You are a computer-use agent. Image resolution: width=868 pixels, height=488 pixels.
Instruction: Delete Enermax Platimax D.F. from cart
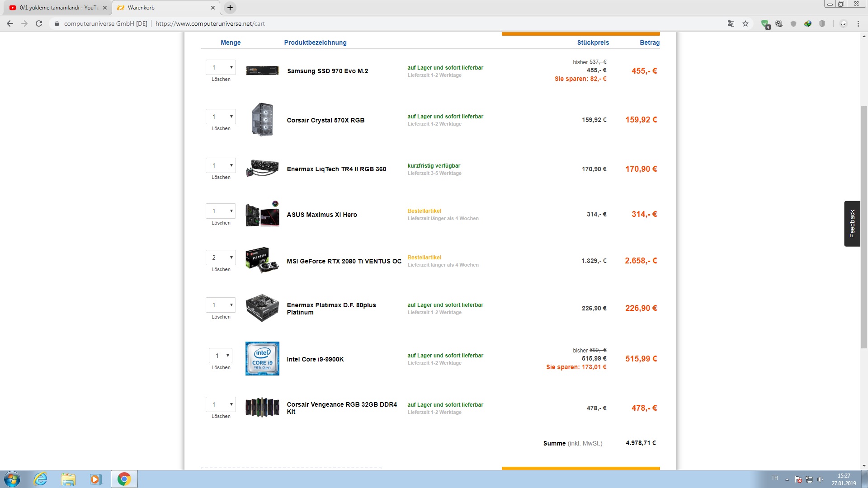click(221, 317)
